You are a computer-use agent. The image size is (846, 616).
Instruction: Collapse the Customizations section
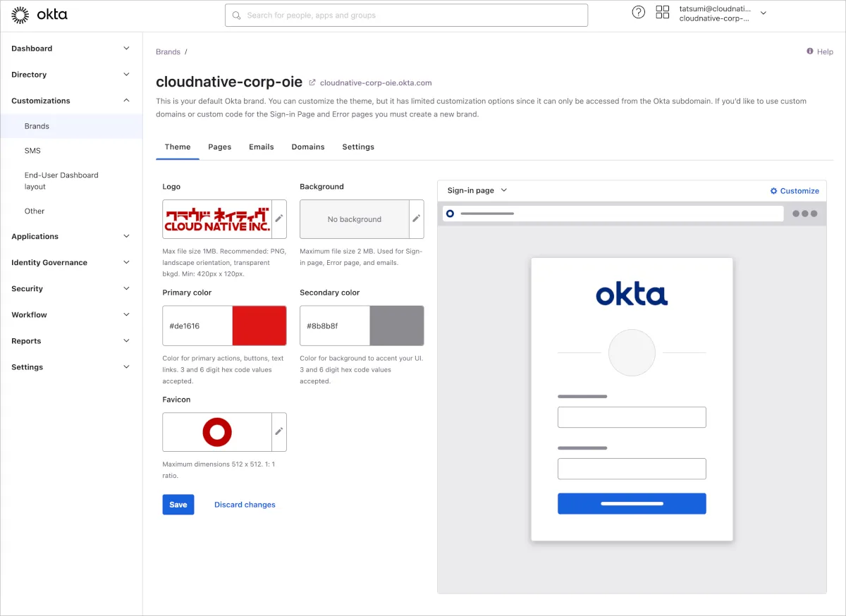(x=70, y=101)
